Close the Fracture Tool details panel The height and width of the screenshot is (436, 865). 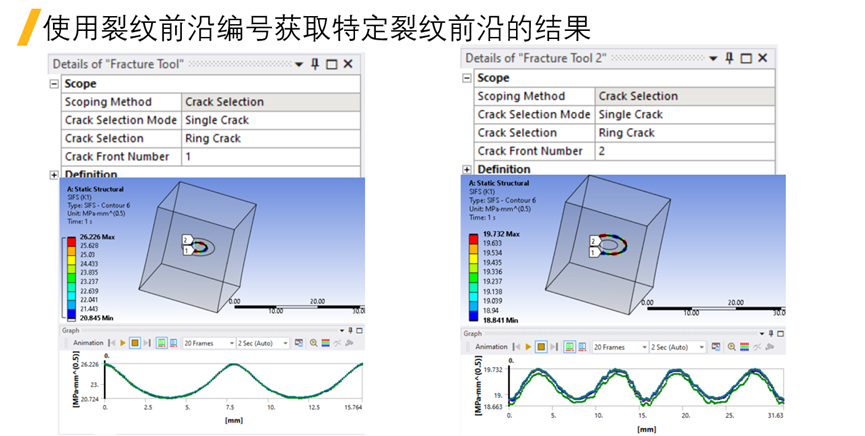[348, 64]
